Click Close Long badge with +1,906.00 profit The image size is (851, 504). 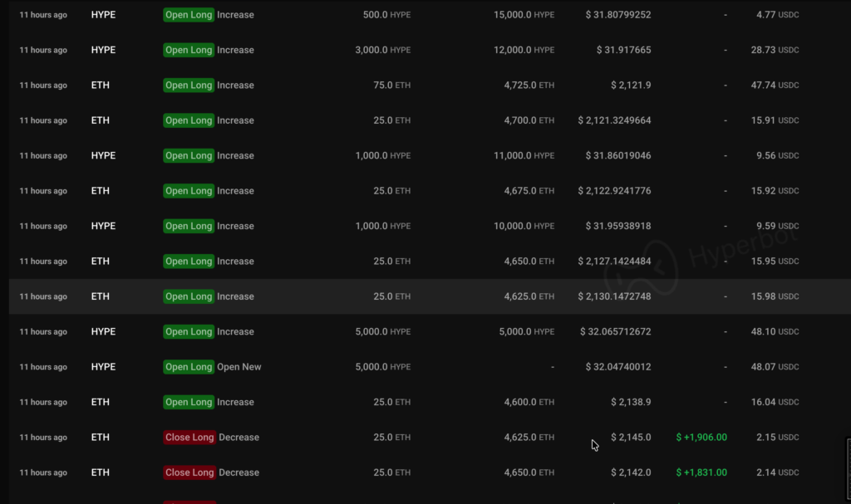click(x=189, y=438)
